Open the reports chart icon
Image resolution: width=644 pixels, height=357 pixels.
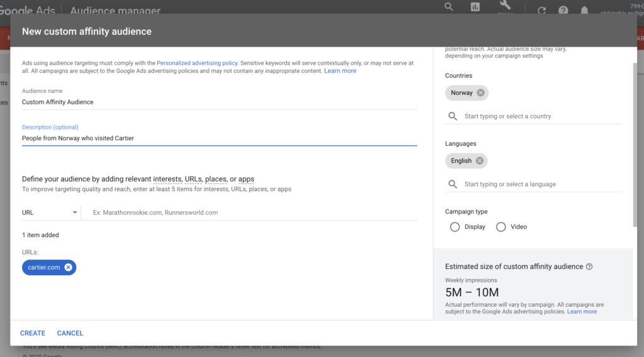[x=475, y=6]
